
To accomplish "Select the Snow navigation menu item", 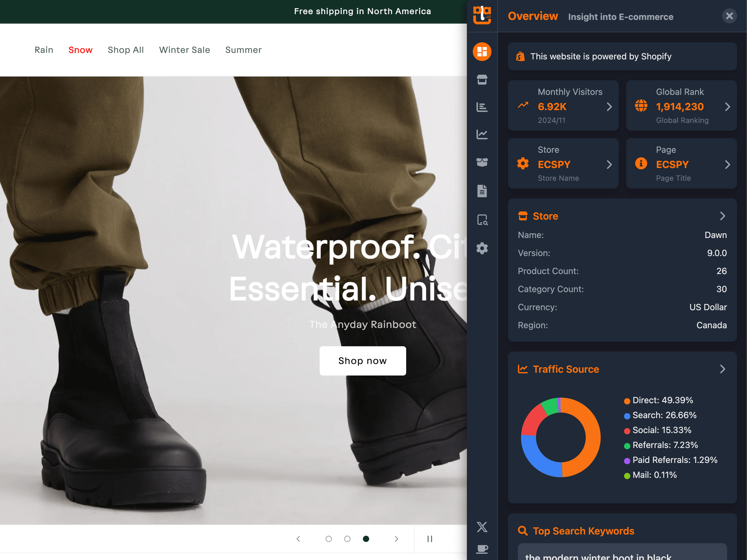I will [x=81, y=50].
